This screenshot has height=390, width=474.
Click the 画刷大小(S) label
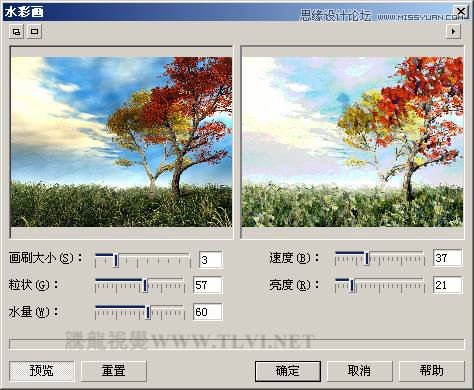pyautogui.click(x=45, y=258)
